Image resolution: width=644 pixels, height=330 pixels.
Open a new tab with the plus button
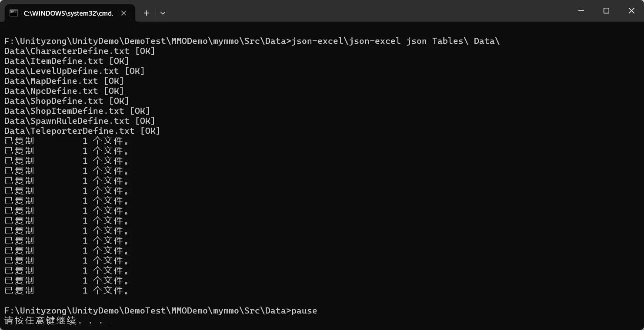point(147,13)
